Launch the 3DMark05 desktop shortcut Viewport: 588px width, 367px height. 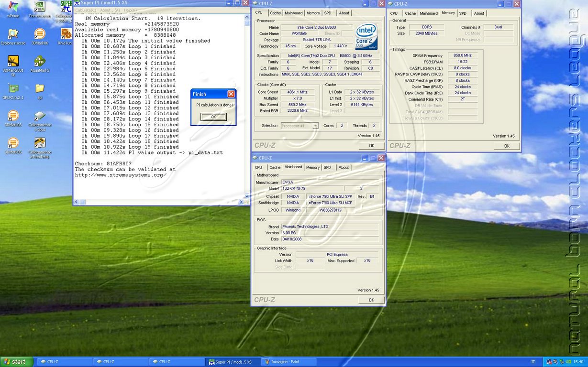tap(13, 146)
